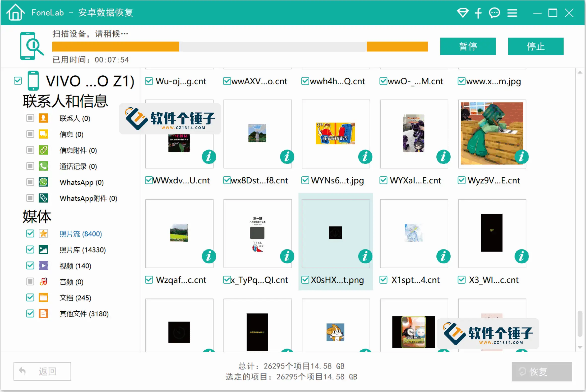
Task: Click the vertical scrollbar thumb
Action: [580, 324]
